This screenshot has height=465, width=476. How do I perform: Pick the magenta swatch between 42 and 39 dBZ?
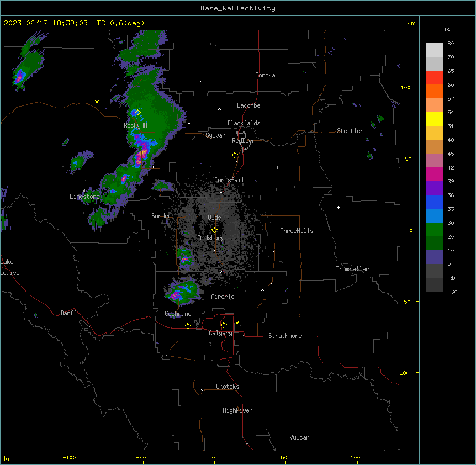click(x=434, y=174)
